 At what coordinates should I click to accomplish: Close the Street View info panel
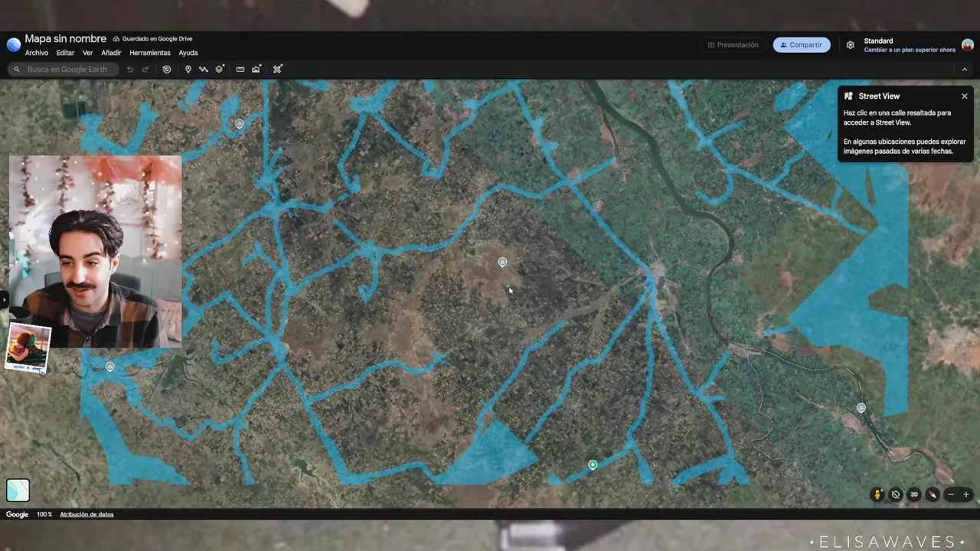coord(965,96)
